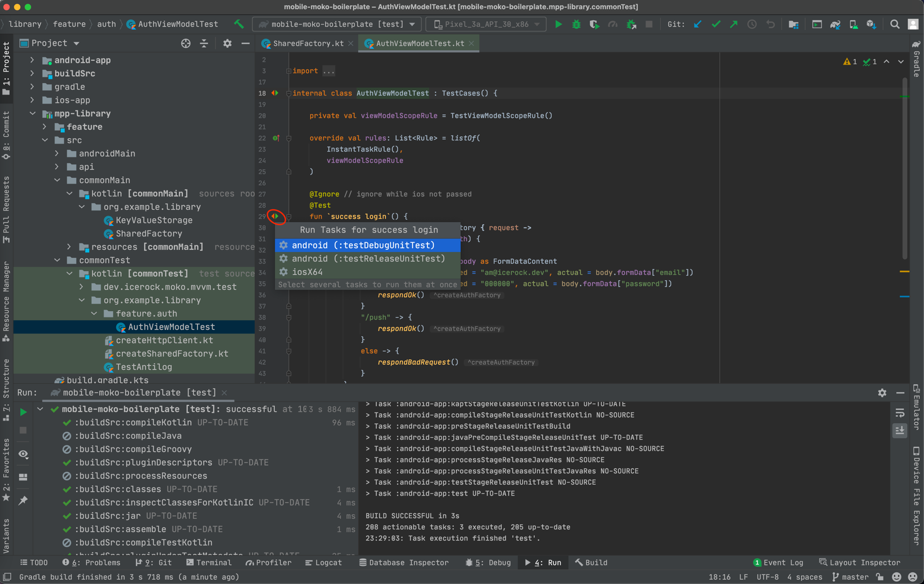Click run gutter icon for success login test
Screen dimensions: 924x584
[275, 216]
